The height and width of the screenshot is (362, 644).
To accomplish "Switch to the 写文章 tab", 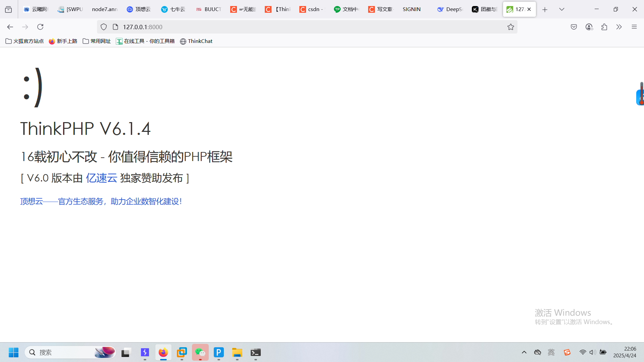I will click(381, 9).
